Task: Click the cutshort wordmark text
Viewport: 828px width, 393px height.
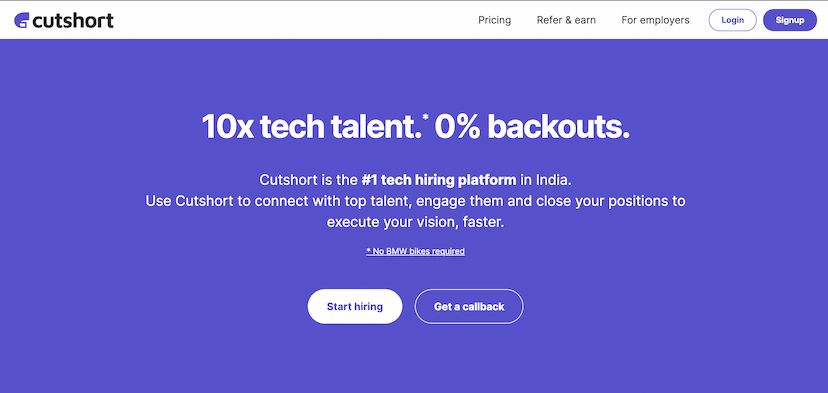Action: (x=73, y=20)
